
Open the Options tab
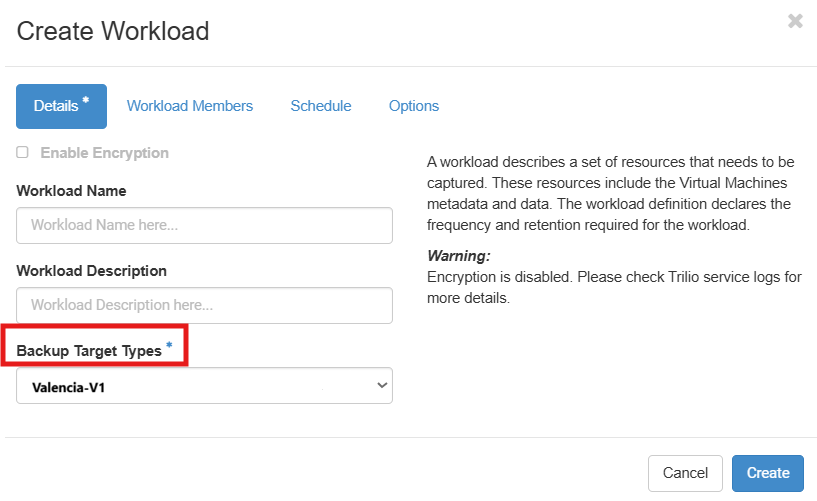(x=414, y=106)
